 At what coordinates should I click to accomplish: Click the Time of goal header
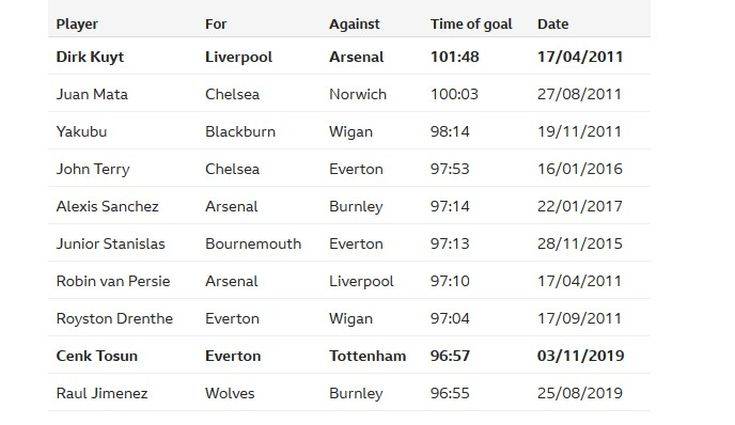(470, 23)
